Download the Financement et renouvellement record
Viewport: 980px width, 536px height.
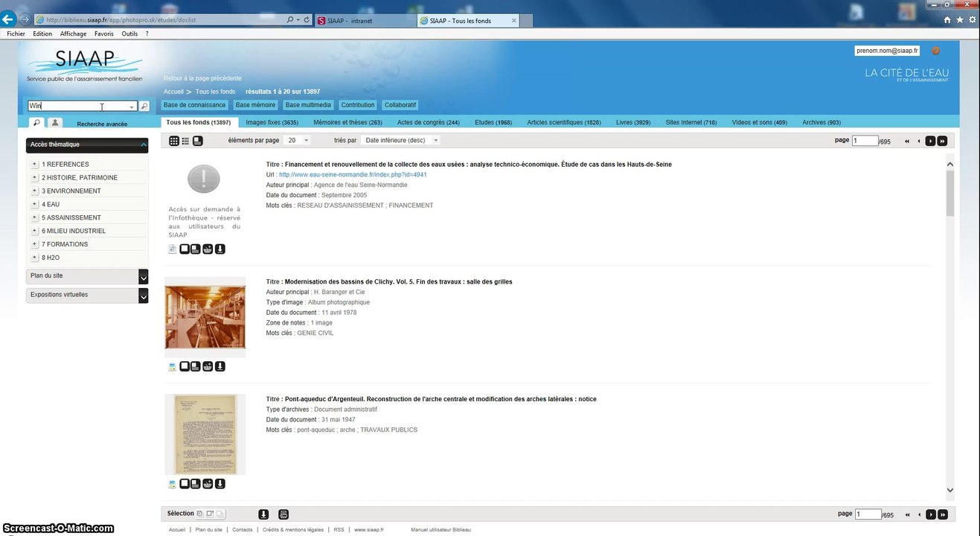pos(220,249)
